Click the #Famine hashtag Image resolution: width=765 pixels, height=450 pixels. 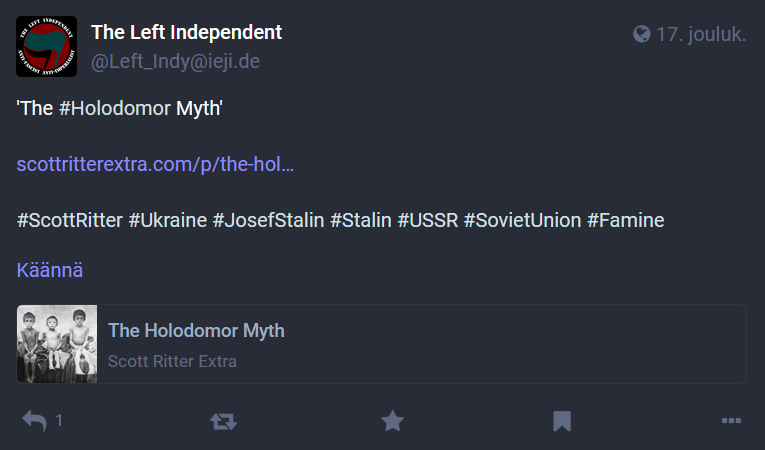click(625, 220)
